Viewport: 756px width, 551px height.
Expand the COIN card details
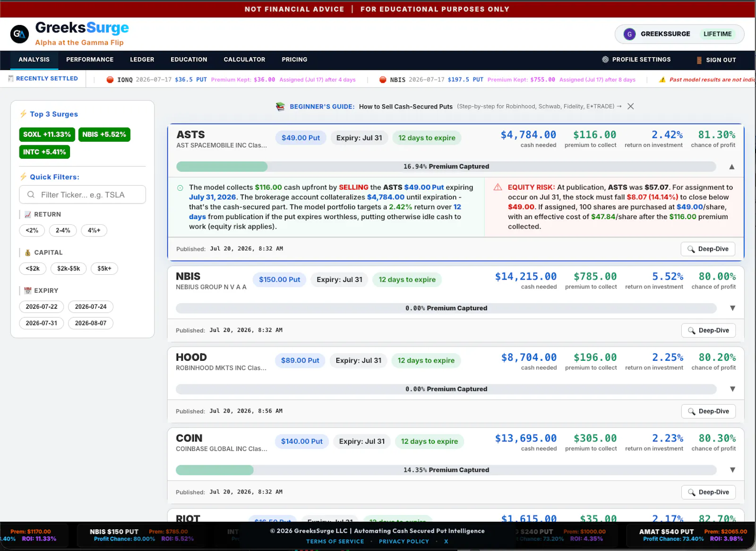coord(732,470)
